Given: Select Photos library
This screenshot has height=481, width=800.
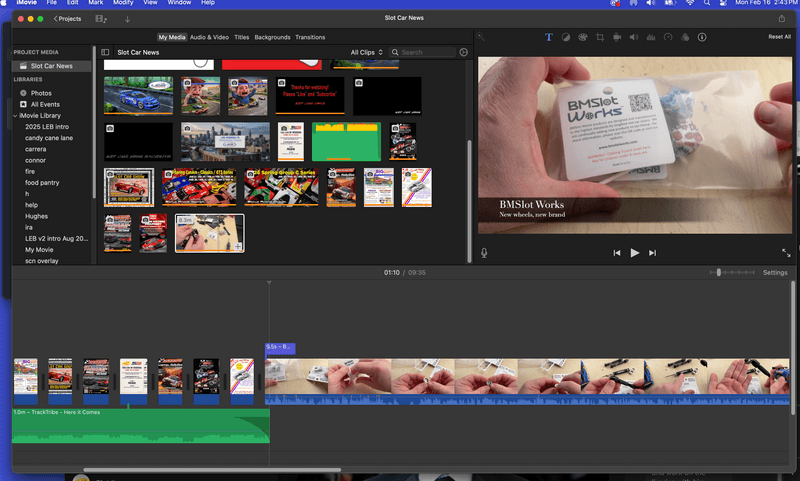Looking at the screenshot, I should (41, 93).
